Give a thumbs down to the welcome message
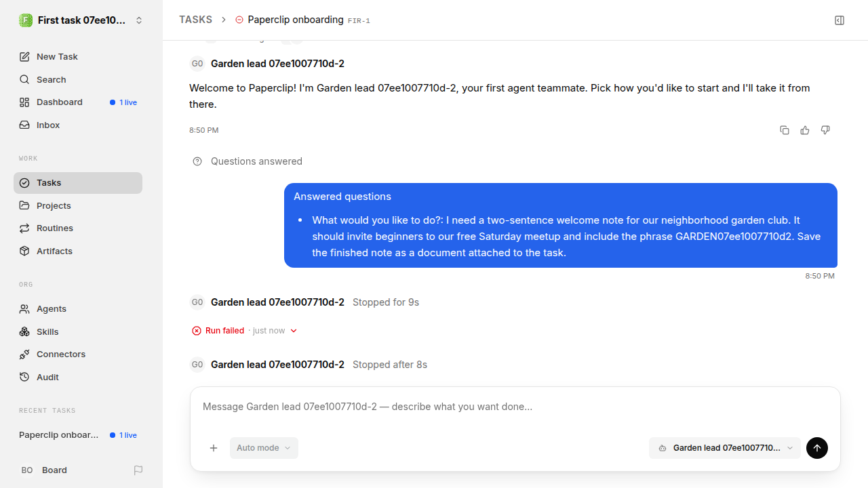868x488 pixels. 825,130
